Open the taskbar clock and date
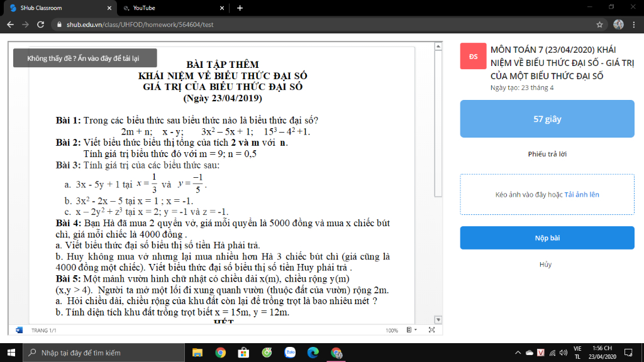The width and height of the screenshot is (644, 362). click(x=602, y=353)
